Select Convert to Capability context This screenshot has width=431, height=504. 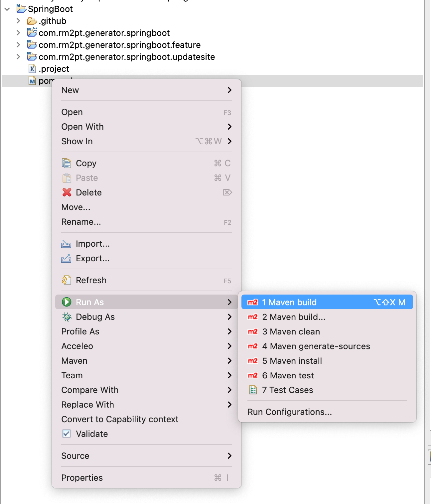click(147, 419)
